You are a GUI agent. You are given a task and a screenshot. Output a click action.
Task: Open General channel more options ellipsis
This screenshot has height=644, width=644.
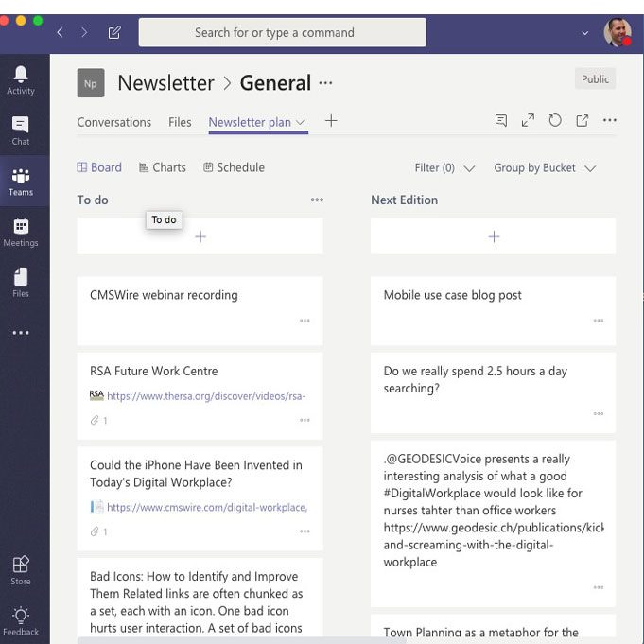(x=325, y=83)
